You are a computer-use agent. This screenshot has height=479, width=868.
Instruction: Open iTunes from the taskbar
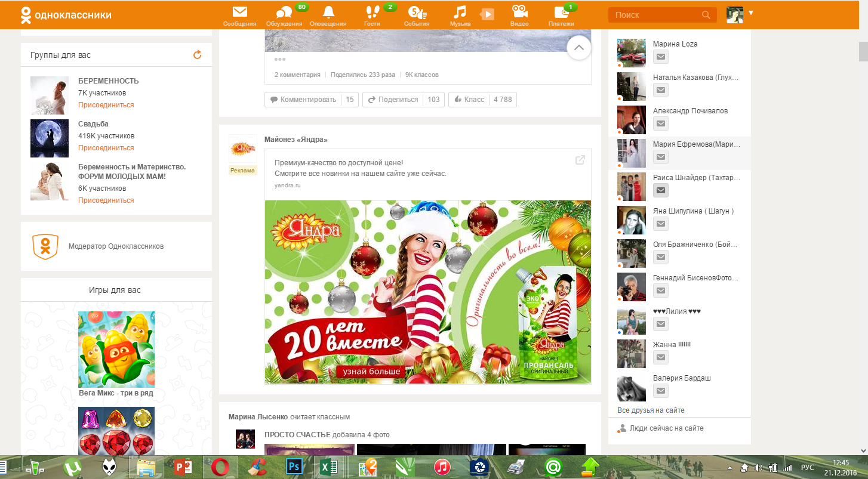[442, 466]
